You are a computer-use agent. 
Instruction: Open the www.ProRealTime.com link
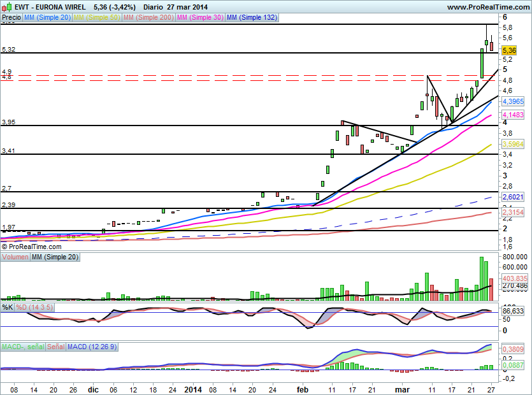487,7
